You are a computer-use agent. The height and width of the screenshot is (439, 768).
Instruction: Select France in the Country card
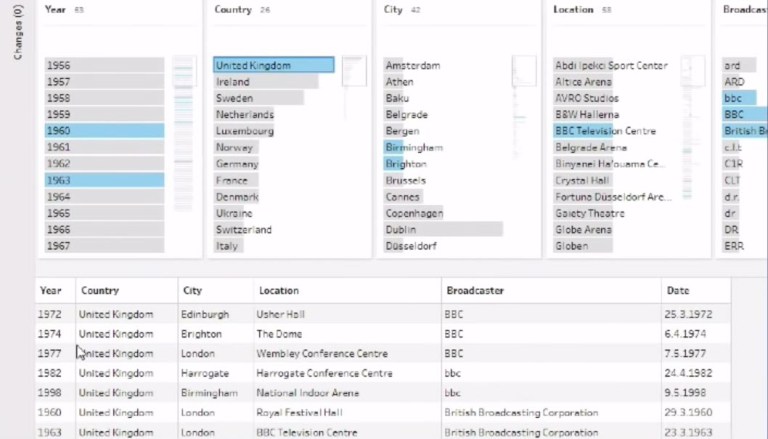click(236, 180)
